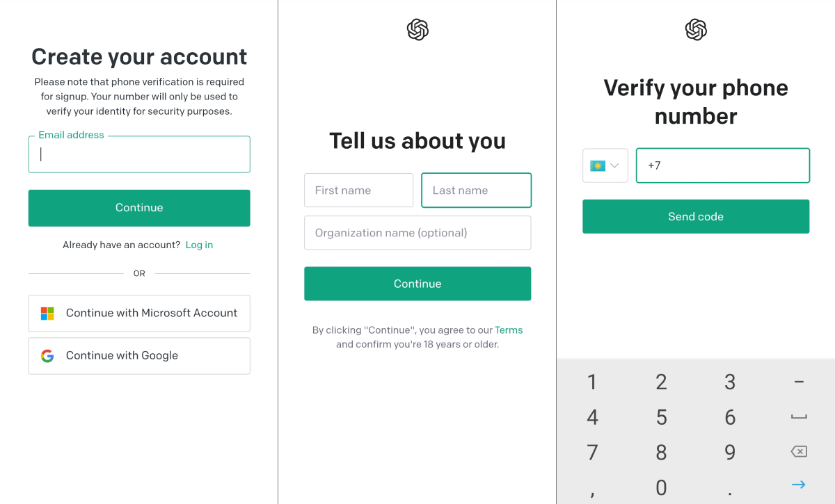Tap the backspace key on keypad

(x=799, y=452)
